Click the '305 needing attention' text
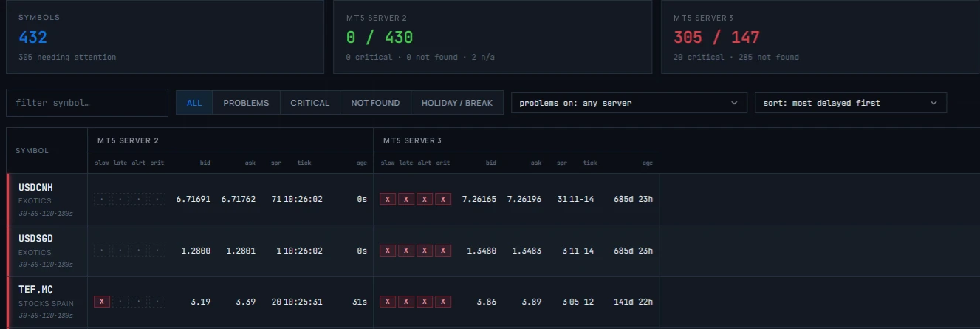Screen dimensions: 980x329 tap(67, 57)
